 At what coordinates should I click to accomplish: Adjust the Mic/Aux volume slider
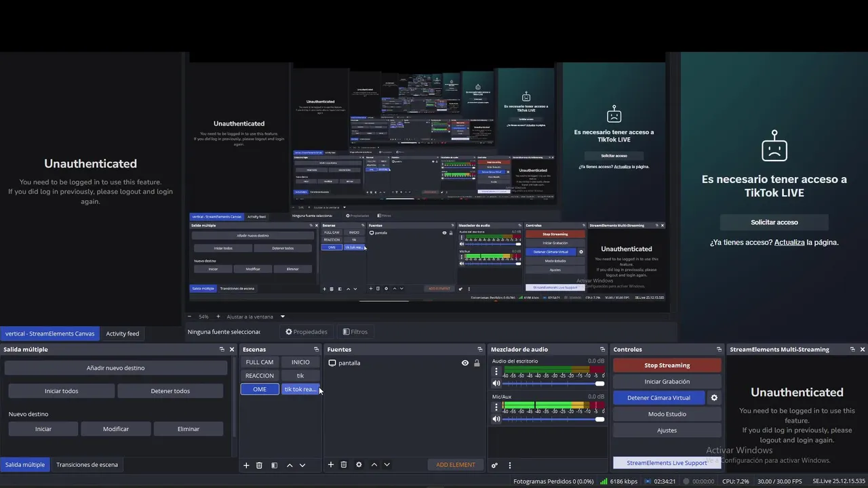click(553, 420)
